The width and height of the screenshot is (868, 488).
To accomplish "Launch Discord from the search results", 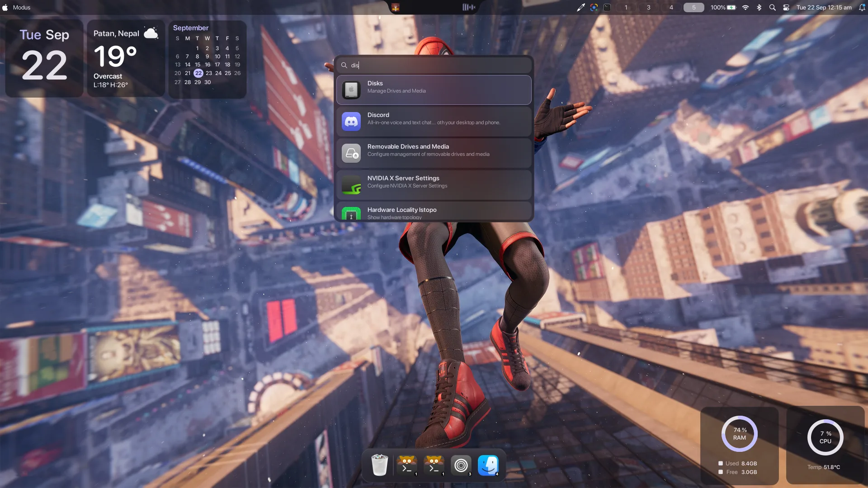I will point(434,122).
